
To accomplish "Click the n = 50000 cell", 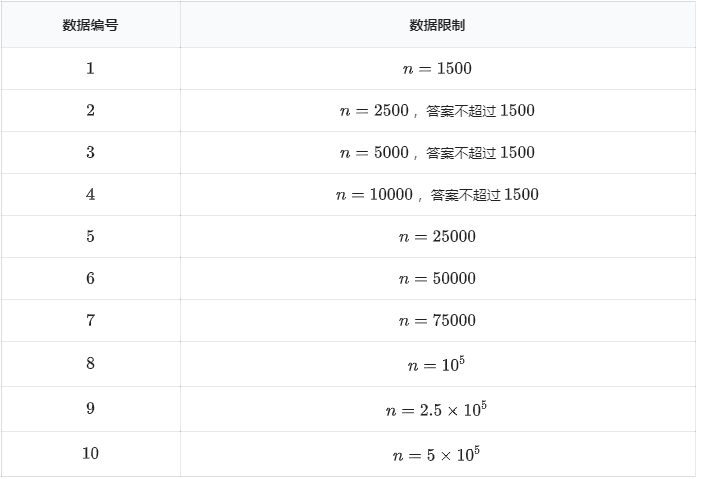I will pyautogui.click(x=437, y=279).
